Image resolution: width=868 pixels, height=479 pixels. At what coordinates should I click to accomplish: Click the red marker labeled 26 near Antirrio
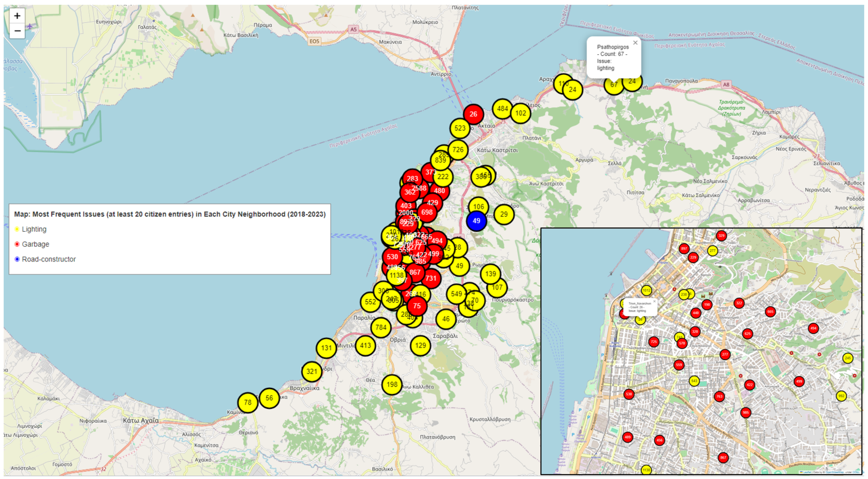pyautogui.click(x=473, y=114)
